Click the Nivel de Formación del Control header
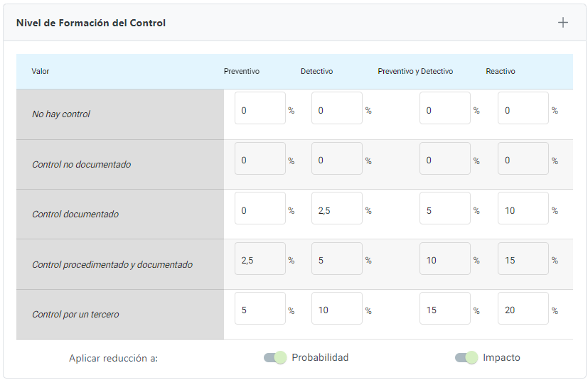 pyautogui.click(x=91, y=23)
